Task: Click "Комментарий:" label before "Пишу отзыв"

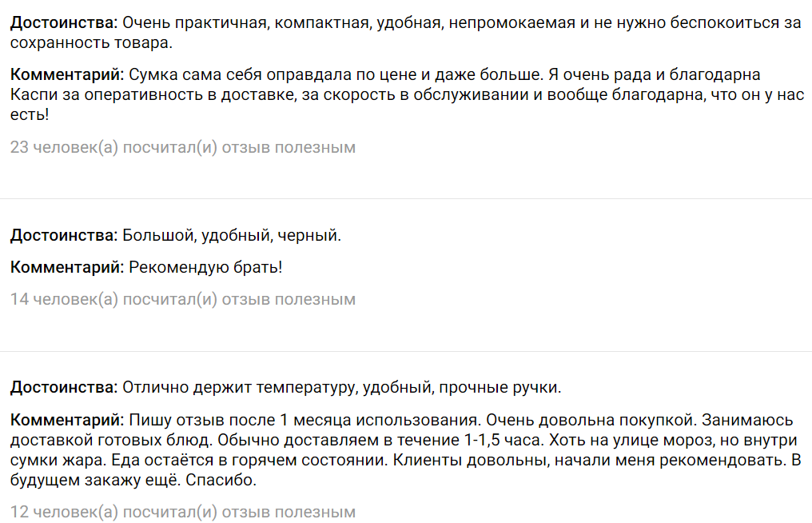Action: [x=67, y=420]
